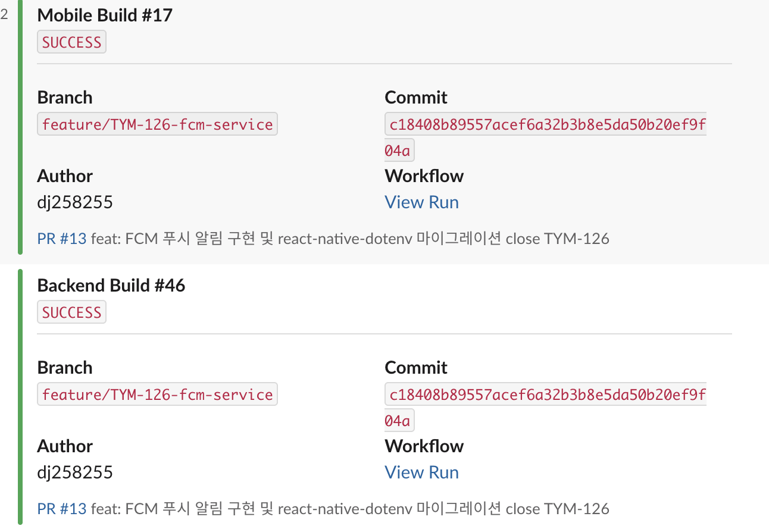Open View Run link under Backend Build #46
This screenshot has height=532, width=769.
[421, 472]
